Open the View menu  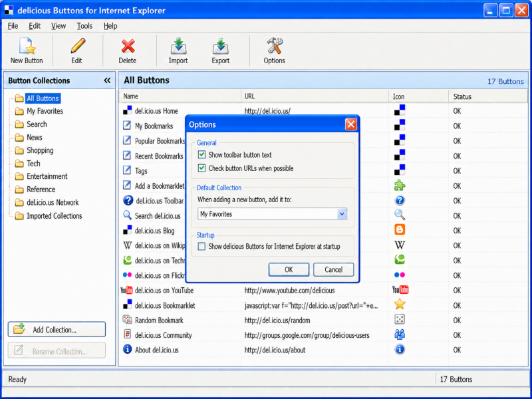click(x=59, y=26)
